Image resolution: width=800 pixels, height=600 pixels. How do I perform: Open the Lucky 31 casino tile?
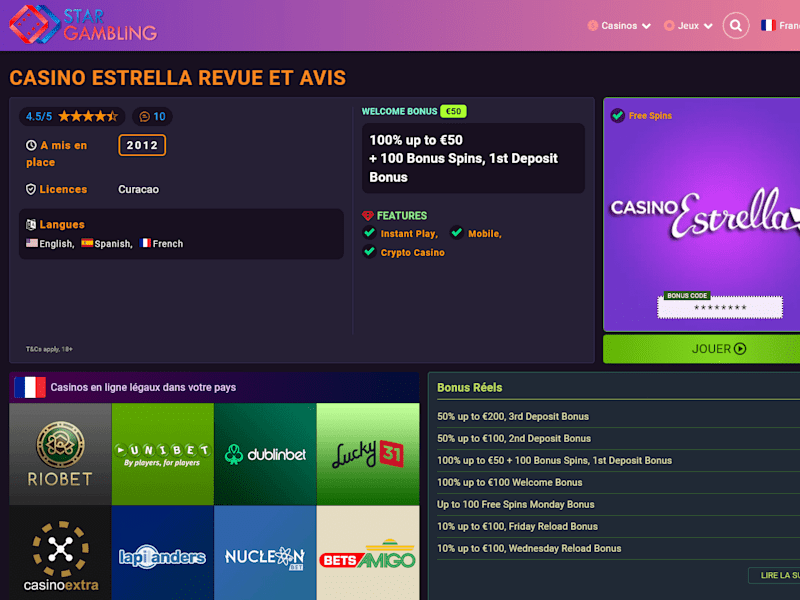click(x=368, y=454)
